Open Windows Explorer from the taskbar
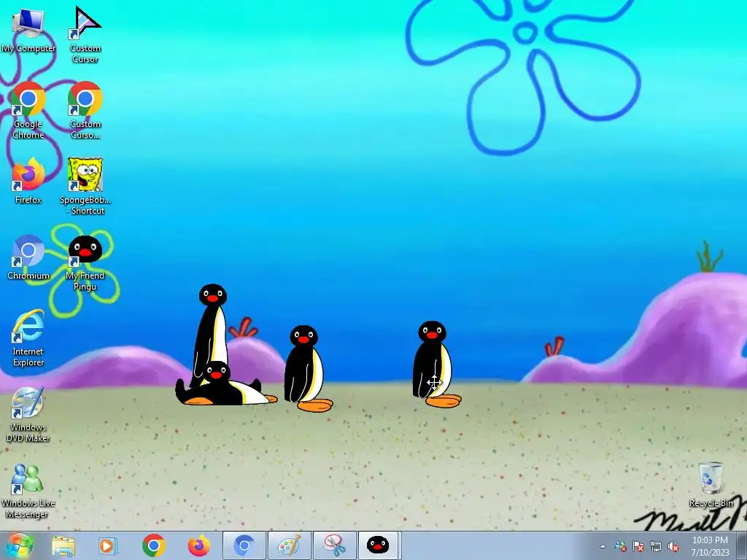 pos(63,545)
